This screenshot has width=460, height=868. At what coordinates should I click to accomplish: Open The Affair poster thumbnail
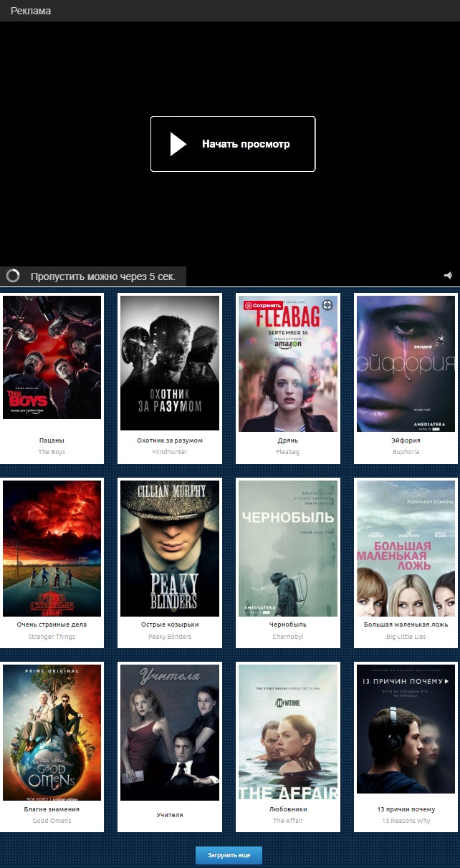click(287, 732)
